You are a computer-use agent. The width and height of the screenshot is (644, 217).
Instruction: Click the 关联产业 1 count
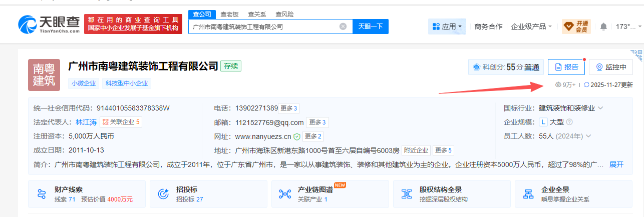[312, 199]
